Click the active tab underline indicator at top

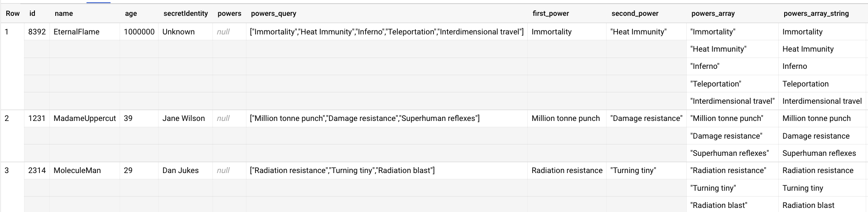pos(98,3)
